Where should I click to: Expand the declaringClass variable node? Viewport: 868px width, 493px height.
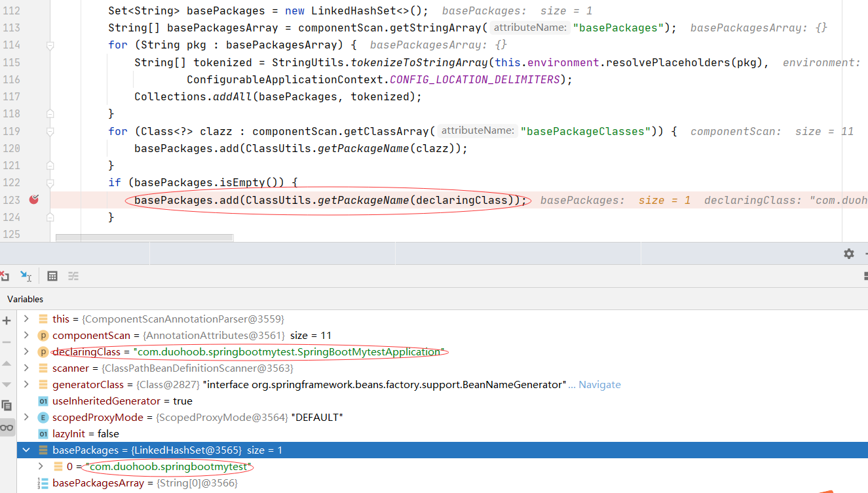click(x=26, y=352)
